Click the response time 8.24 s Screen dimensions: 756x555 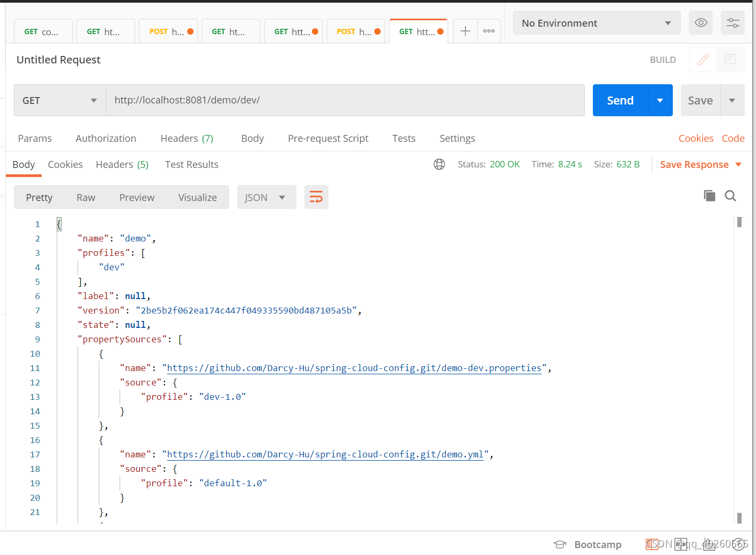pyautogui.click(x=570, y=164)
